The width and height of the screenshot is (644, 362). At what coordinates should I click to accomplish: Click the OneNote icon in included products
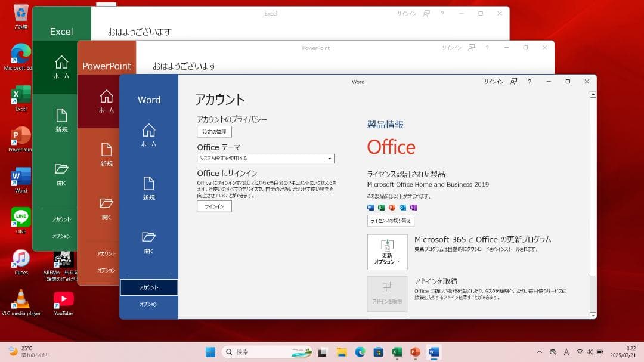coord(413,207)
